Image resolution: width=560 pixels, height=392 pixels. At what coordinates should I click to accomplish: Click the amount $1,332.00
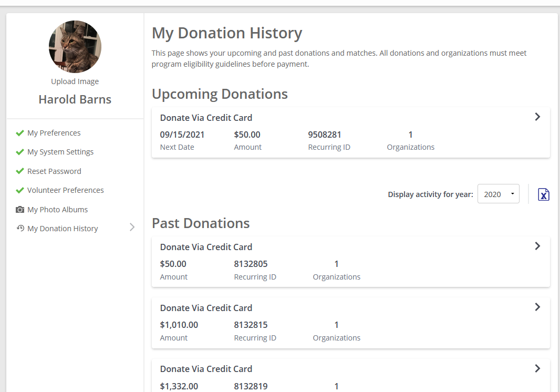179,386
